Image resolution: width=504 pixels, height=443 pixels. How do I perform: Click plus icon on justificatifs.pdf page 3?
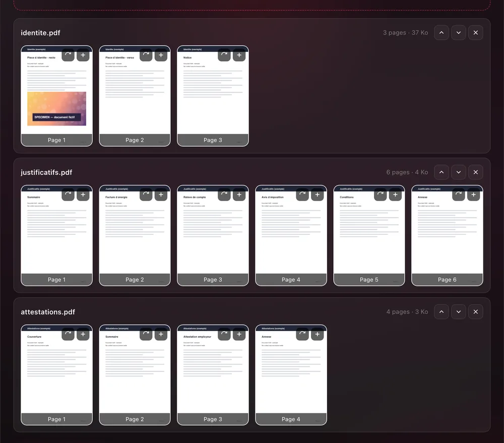coord(239,194)
